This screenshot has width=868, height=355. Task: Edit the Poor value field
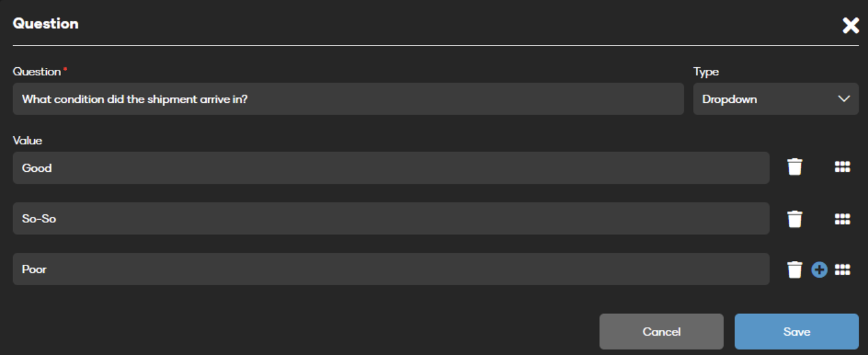[x=391, y=269]
